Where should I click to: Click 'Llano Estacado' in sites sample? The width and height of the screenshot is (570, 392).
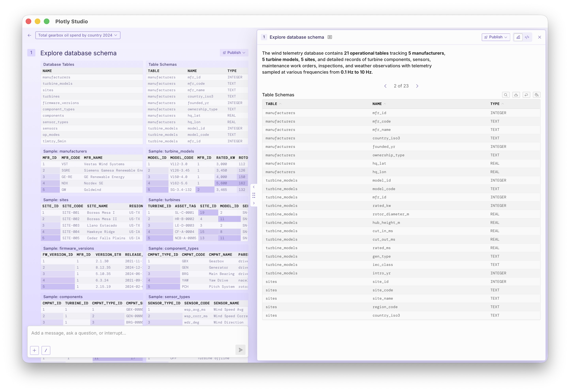click(x=102, y=225)
